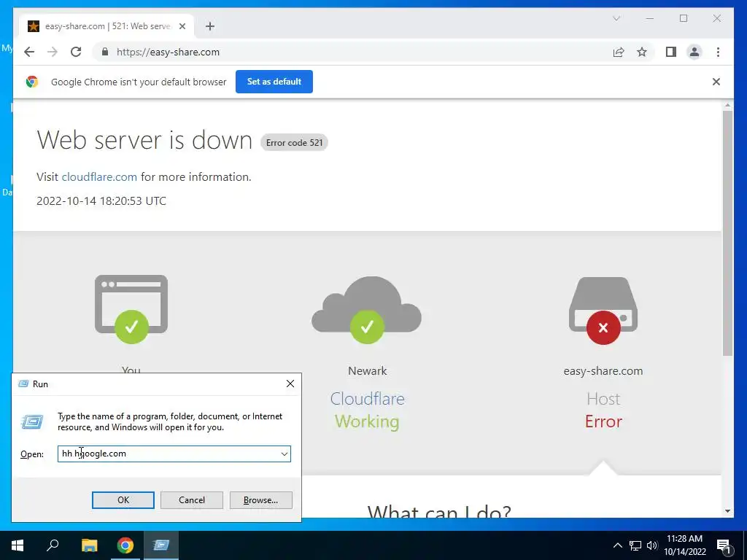The width and height of the screenshot is (747, 560).
Task: Click Browse... in the Run dialog
Action: coord(260,500)
